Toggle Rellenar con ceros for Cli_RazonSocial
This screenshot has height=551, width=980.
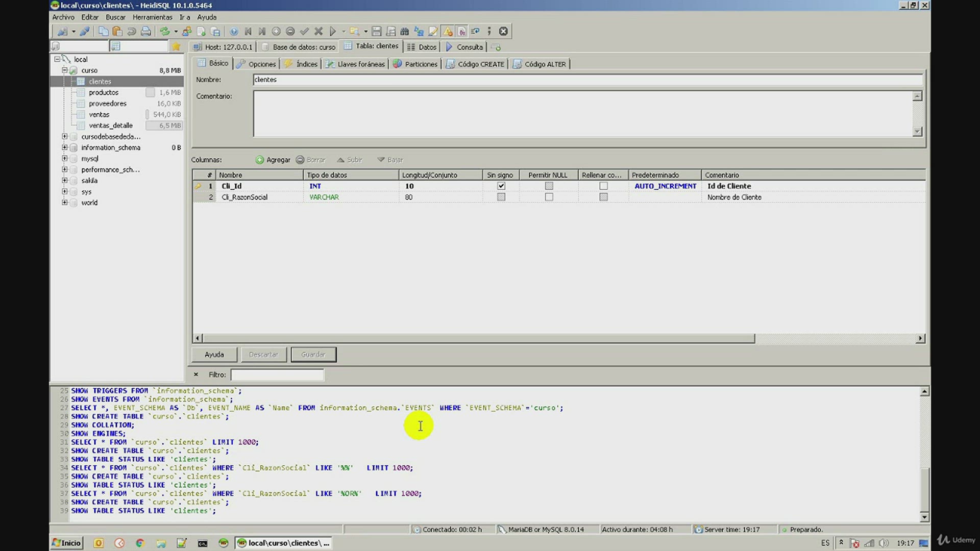click(603, 197)
